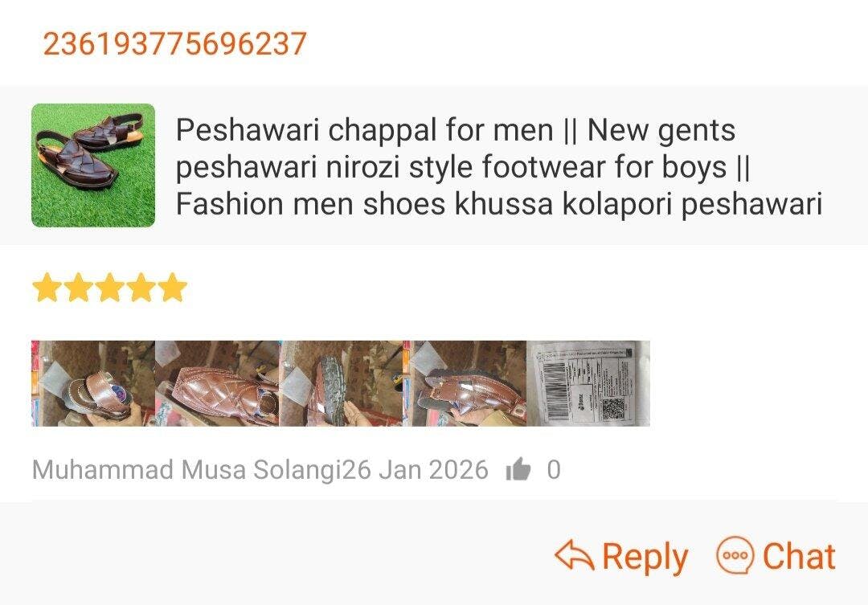Tap the fifth rating star
This screenshot has width=868, height=605.
click(172, 288)
